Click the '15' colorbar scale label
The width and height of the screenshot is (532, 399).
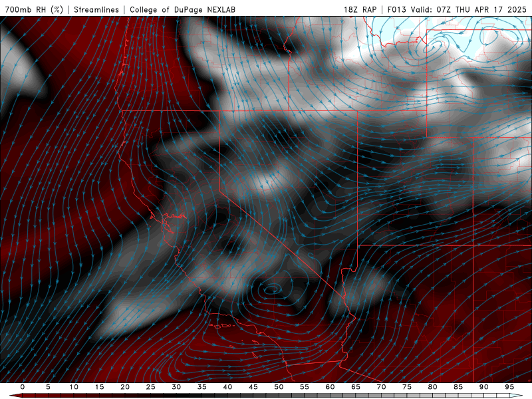[99, 387]
